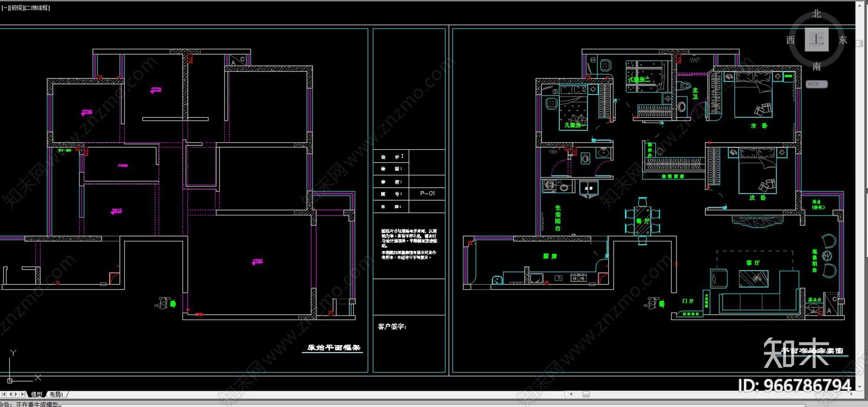Click the horizontal scrollbar right arrow
The height and width of the screenshot is (407, 868).
(x=852, y=394)
